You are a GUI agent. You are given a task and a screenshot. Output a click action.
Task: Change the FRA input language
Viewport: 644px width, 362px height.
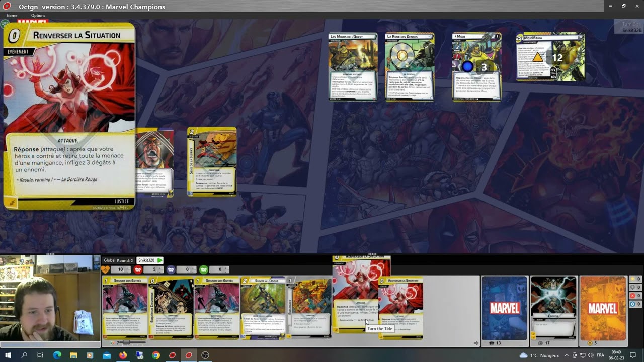[600, 355]
